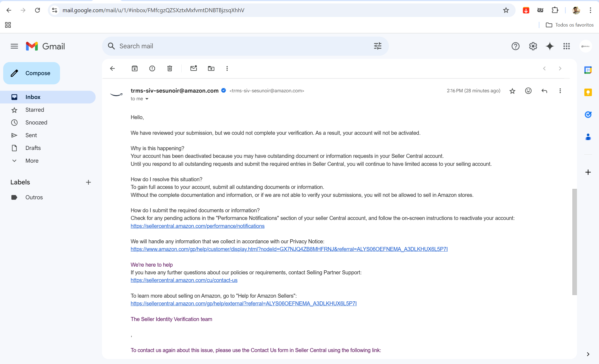The image size is (599, 364).
Task: Get add-ons with the plus icon
Action: click(x=588, y=172)
